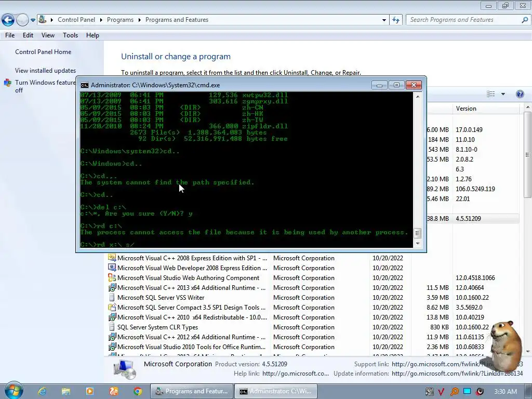Click icon of Visual Web Developer 2008 Express
532x399 pixels.
coord(112,268)
